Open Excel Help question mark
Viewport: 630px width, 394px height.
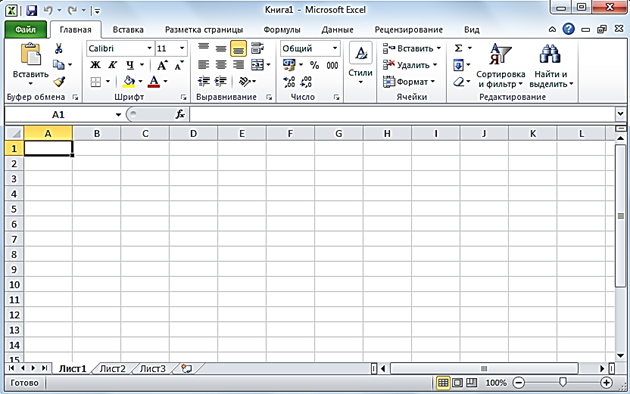coord(569,29)
